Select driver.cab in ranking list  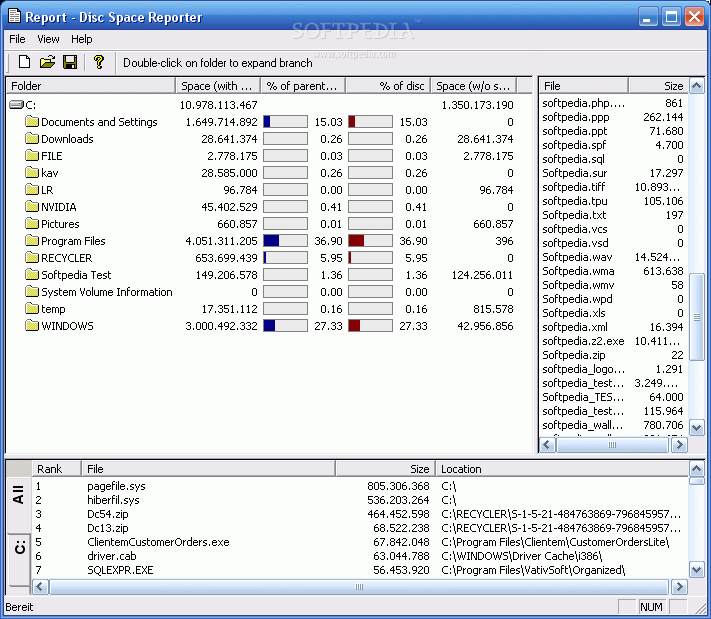(112, 556)
